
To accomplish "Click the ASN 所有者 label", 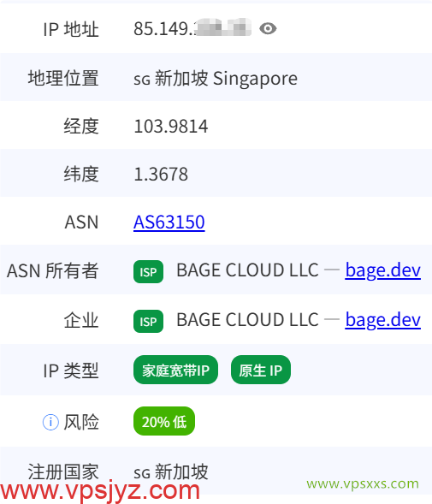I will click(x=53, y=271).
